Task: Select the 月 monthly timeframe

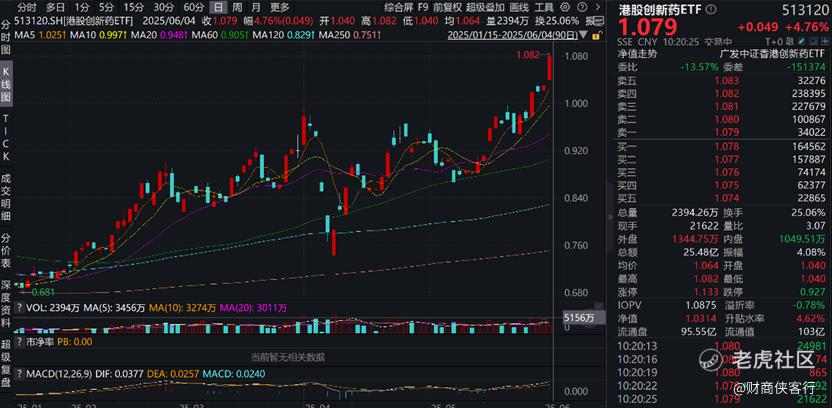Action: click(x=256, y=7)
